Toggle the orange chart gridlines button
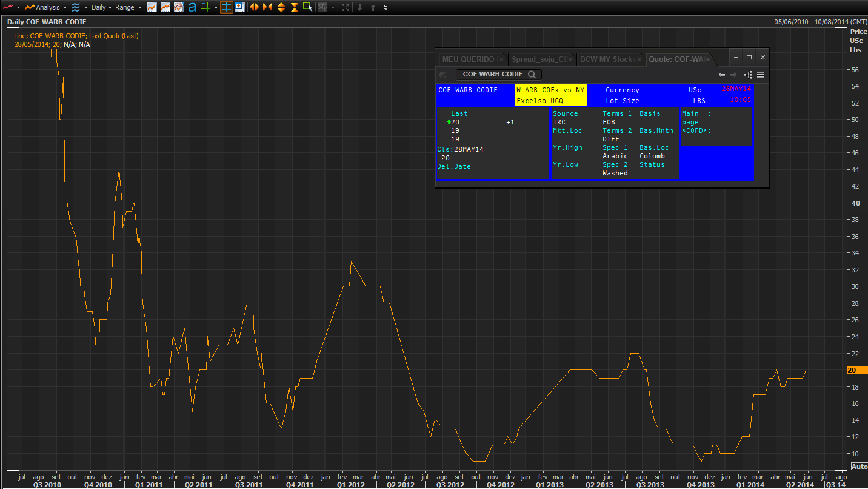Screen dimensions: 868x489 (x=226, y=7)
